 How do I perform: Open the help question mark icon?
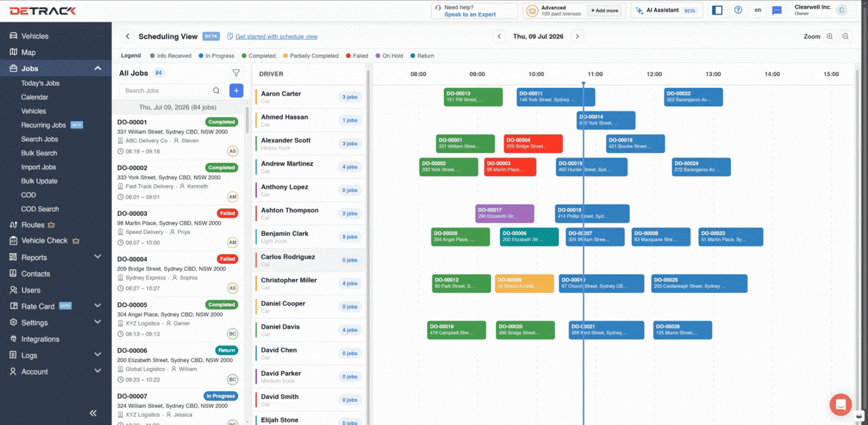coord(738,10)
